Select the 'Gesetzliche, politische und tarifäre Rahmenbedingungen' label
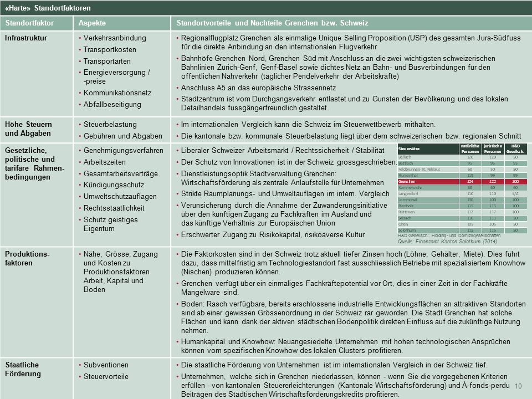 [34, 163]
